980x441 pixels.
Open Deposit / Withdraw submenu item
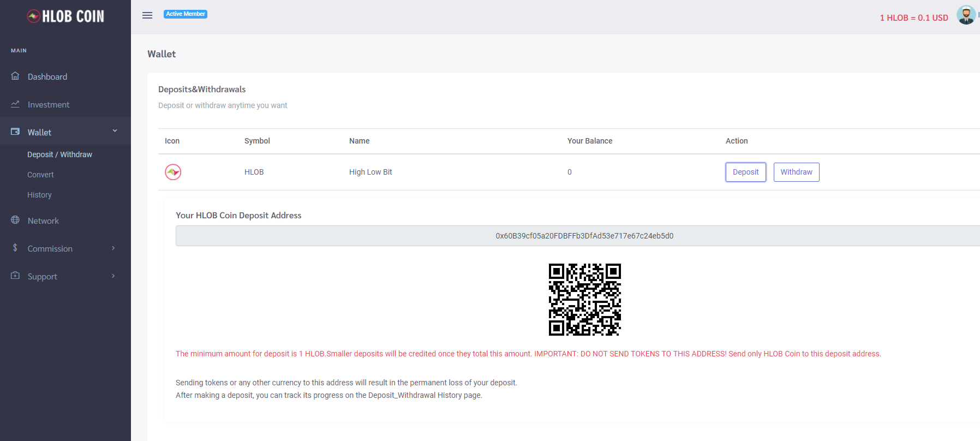click(x=60, y=154)
